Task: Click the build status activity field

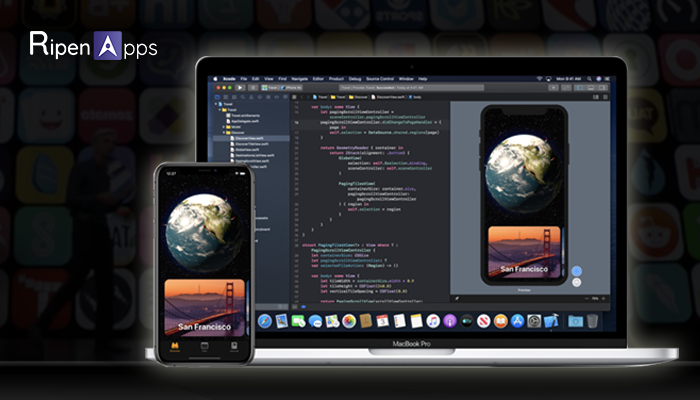Action: tap(411, 88)
